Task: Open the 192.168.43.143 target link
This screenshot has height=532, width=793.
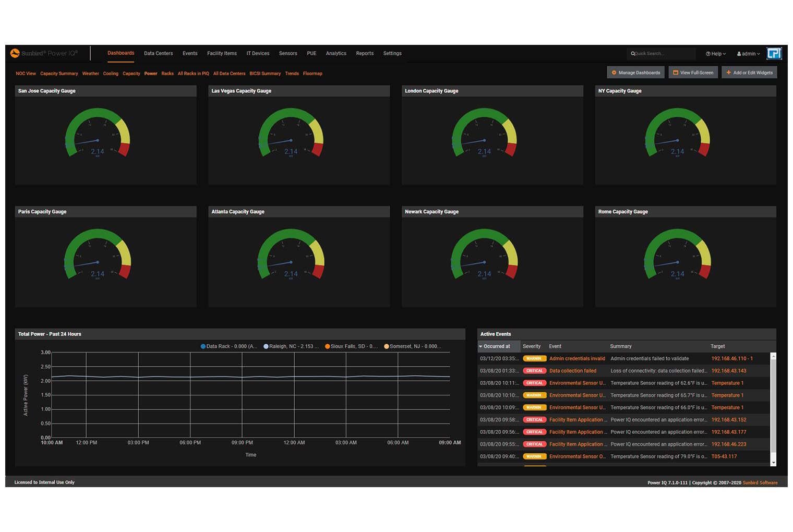Action: [x=728, y=371]
